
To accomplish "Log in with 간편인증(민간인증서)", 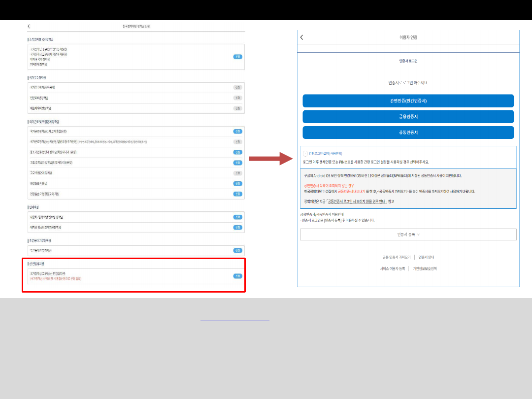I will [x=408, y=101].
